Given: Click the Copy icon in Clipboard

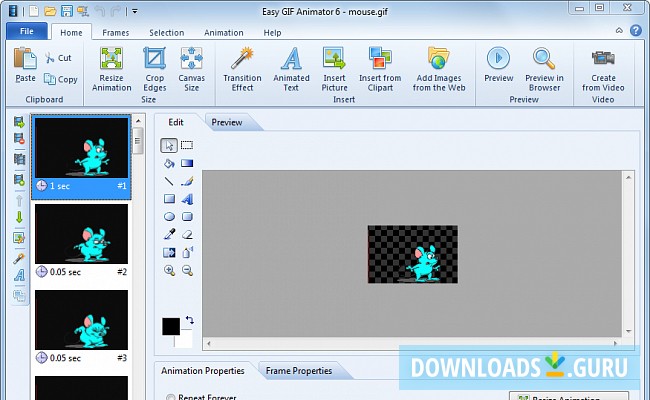Looking at the screenshot, I should click(x=50, y=79).
